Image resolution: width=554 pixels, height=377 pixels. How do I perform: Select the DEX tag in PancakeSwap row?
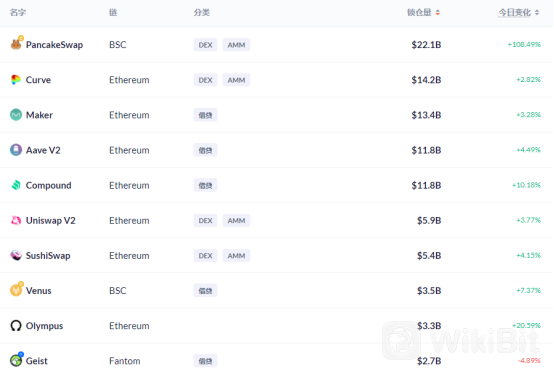pyautogui.click(x=205, y=45)
